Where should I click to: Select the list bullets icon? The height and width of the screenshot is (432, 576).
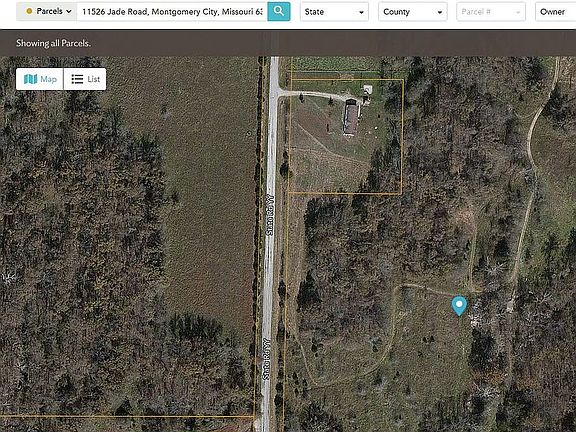77,79
